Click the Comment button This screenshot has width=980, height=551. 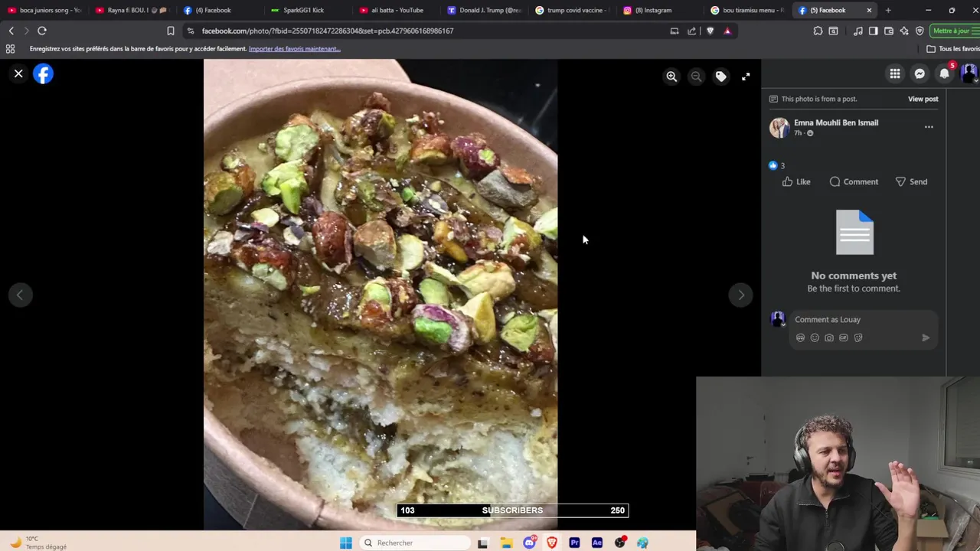[854, 181]
